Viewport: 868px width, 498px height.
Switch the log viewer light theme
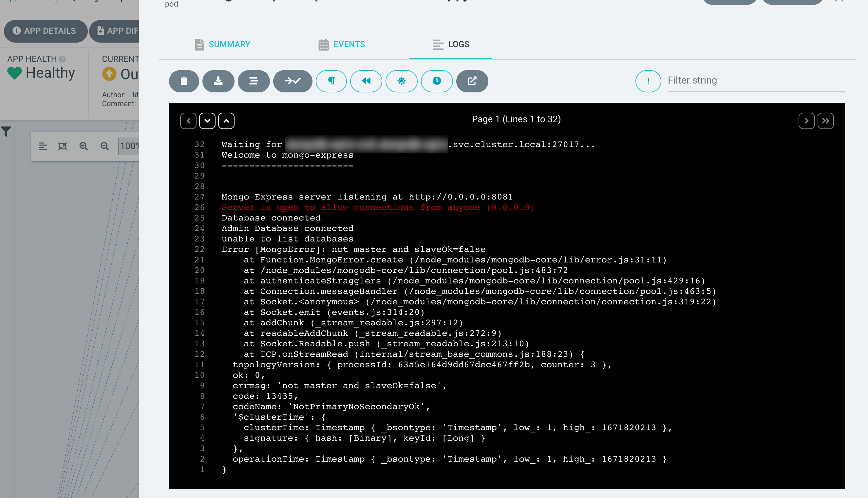[x=402, y=81]
